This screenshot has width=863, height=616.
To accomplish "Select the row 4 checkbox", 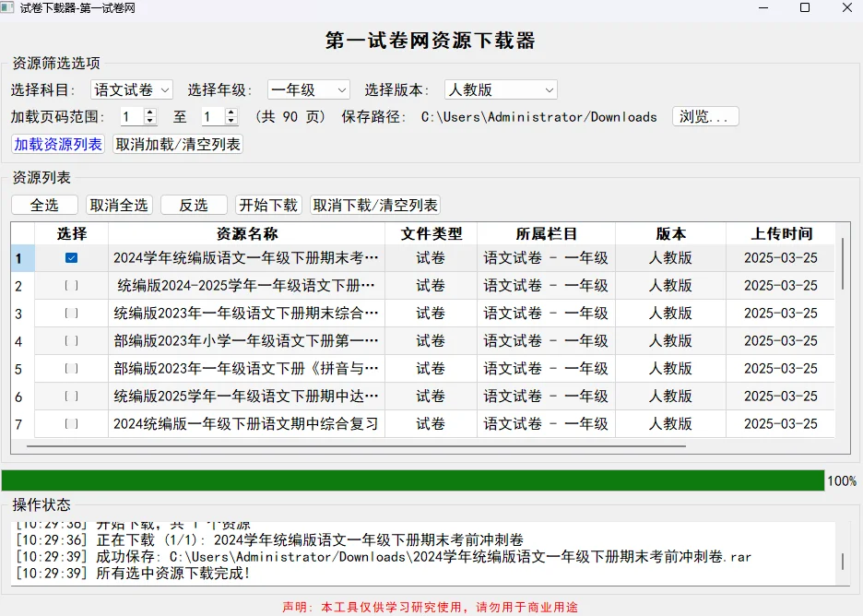I will pos(71,341).
